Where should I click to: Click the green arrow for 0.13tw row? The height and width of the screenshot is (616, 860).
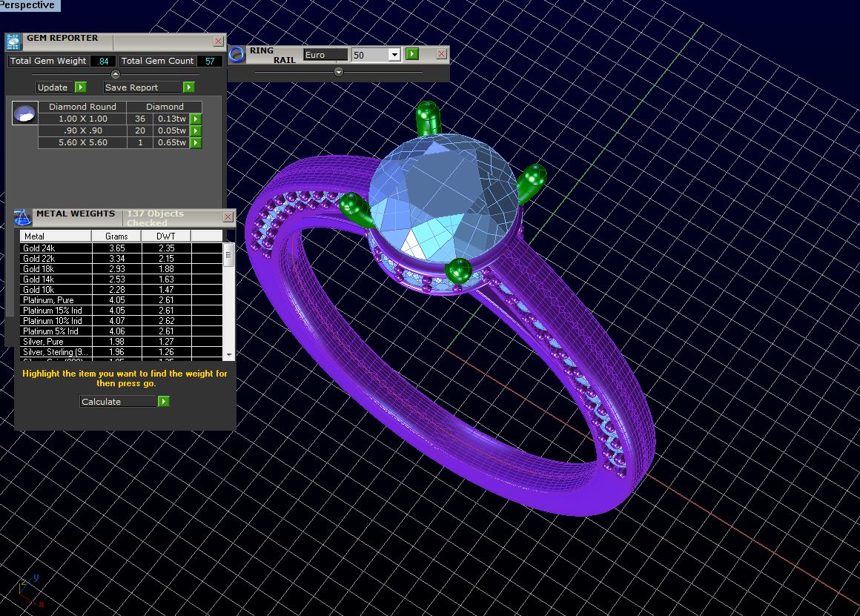[x=196, y=119]
